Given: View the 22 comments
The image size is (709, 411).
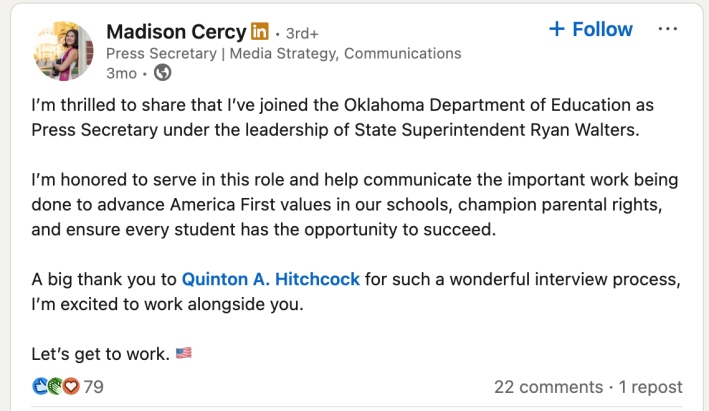Looking at the screenshot, I should (x=547, y=386).
